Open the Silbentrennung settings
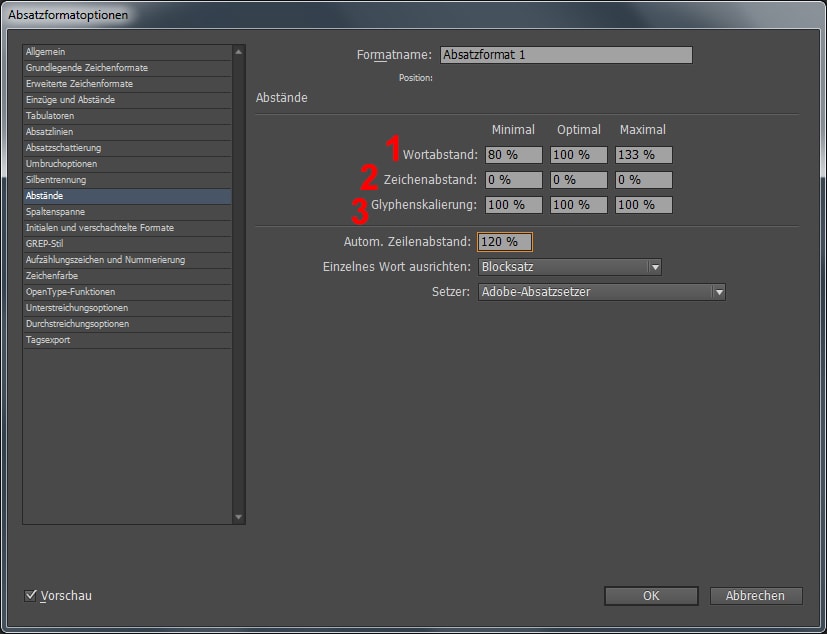Image resolution: width=827 pixels, height=634 pixels. click(x=56, y=180)
